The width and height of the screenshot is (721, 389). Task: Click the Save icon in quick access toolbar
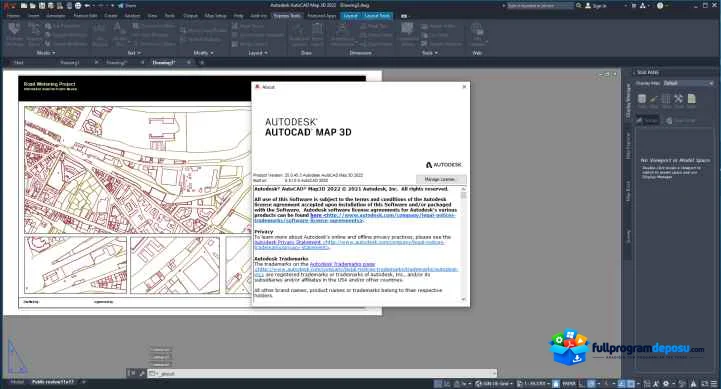pyautogui.click(x=42, y=6)
